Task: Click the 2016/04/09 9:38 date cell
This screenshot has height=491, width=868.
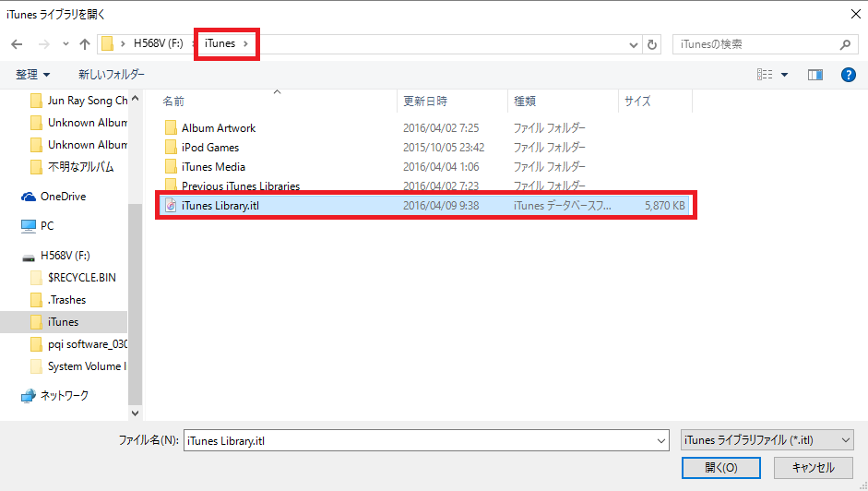Action: 441,206
